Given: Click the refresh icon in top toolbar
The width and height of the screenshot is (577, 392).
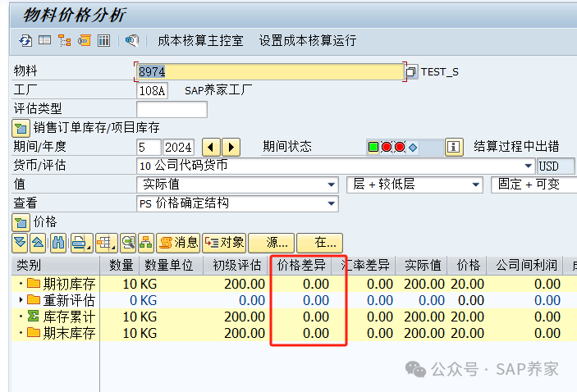Looking at the screenshot, I should [25, 40].
